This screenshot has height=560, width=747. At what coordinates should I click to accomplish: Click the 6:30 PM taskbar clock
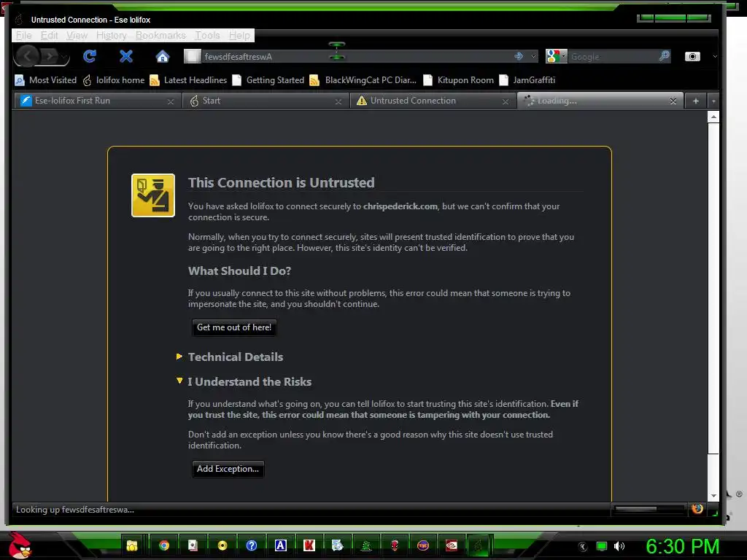tap(682, 546)
